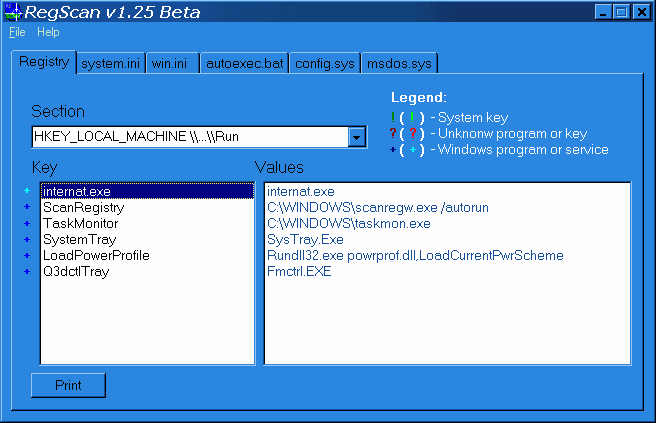Select LoadPowerProfile in the Key list
This screenshot has width=656, height=423.
[x=147, y=255]
